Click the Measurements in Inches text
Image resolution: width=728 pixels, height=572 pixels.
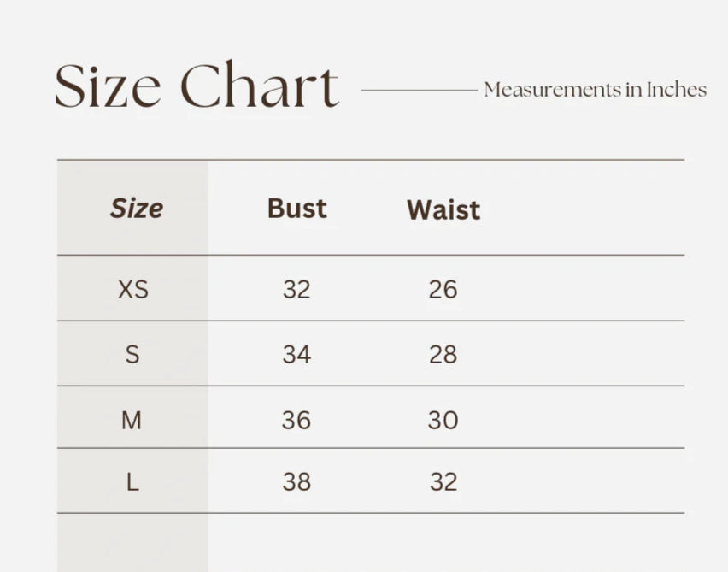tap(595, 90)
